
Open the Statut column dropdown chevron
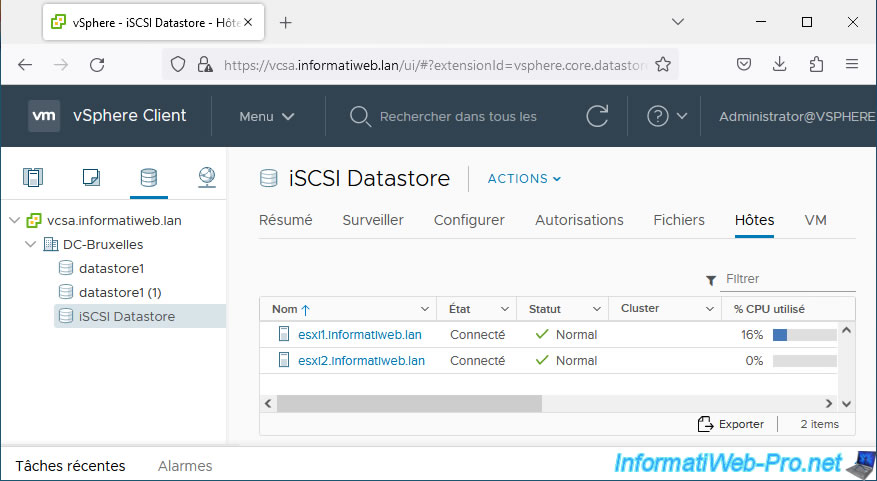coord(597,309)
